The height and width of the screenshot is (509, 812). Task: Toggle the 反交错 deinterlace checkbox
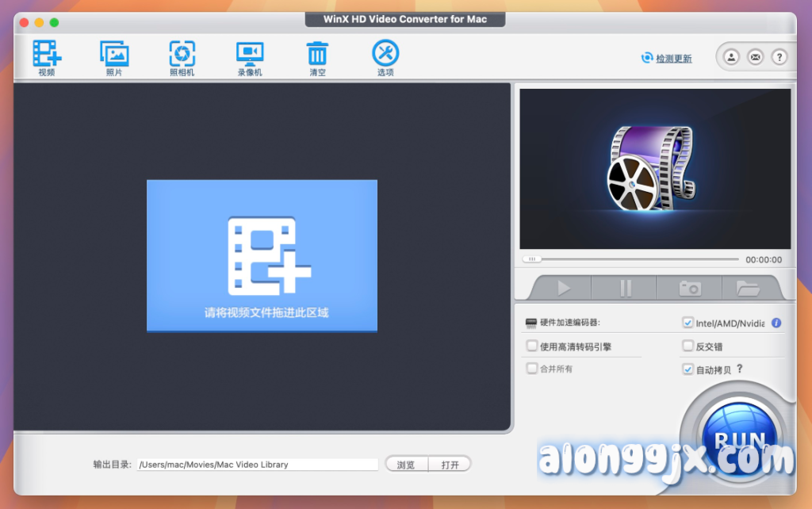tap(688, 346)
